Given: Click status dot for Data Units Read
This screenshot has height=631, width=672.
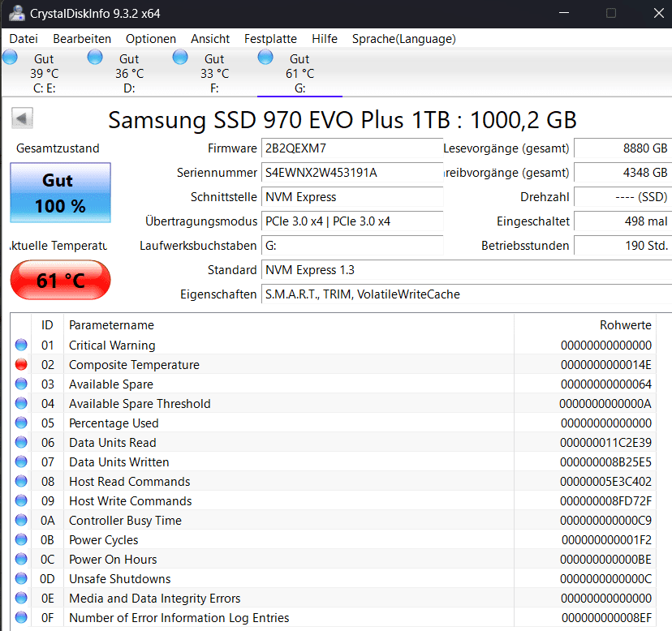Looking at the screenshot, I should click(x=21, y=443).
